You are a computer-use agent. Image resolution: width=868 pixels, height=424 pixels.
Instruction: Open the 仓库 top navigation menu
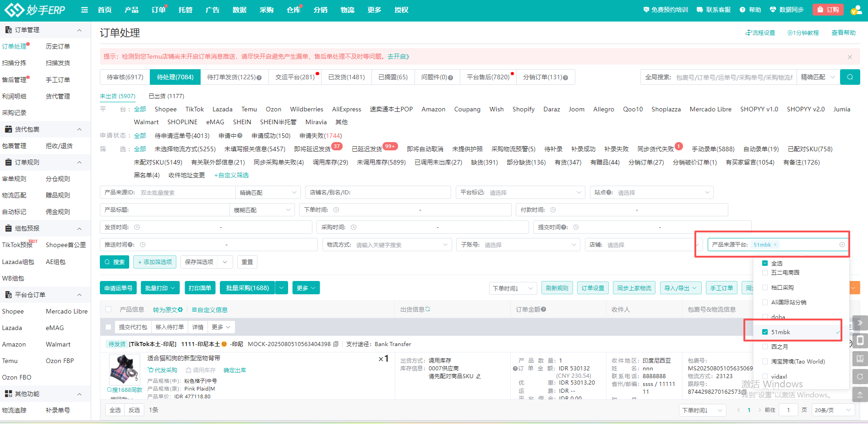(x=293, y=10)
